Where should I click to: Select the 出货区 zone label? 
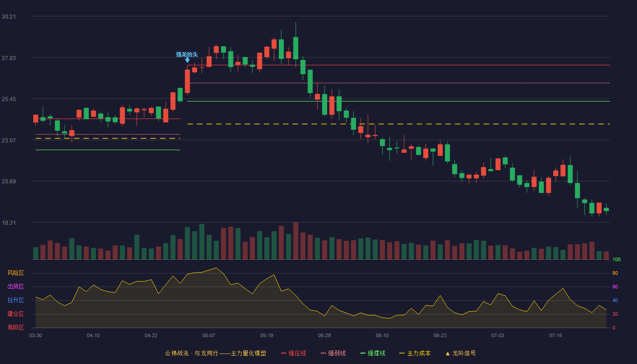[15, 287]
